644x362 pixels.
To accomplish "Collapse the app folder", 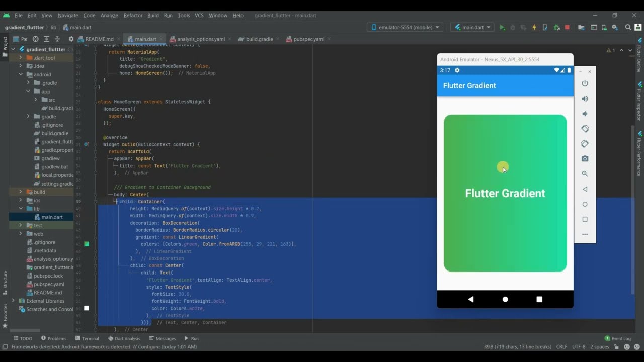I will pos(28,92).
